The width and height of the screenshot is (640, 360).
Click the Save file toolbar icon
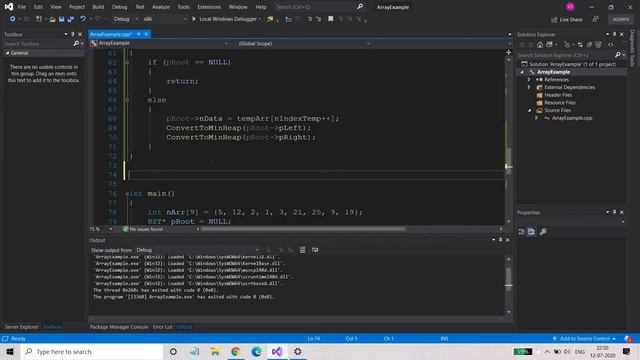pos(62,19)
